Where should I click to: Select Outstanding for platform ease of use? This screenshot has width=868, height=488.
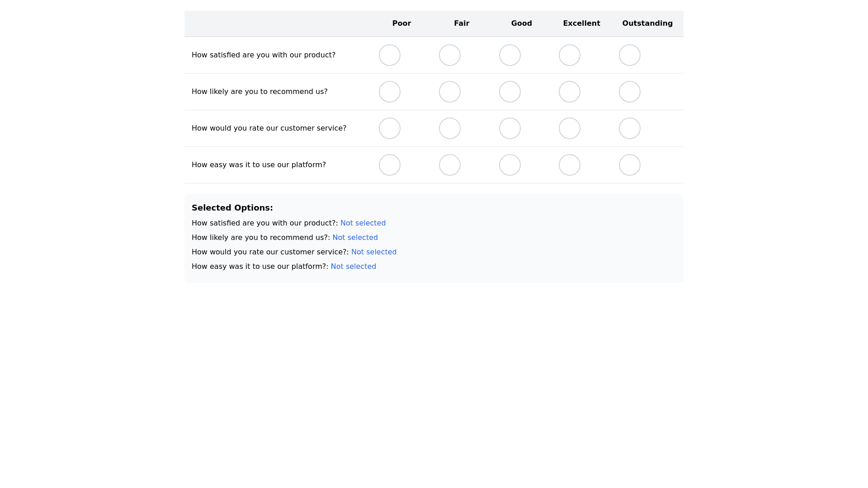click(630, 165)
